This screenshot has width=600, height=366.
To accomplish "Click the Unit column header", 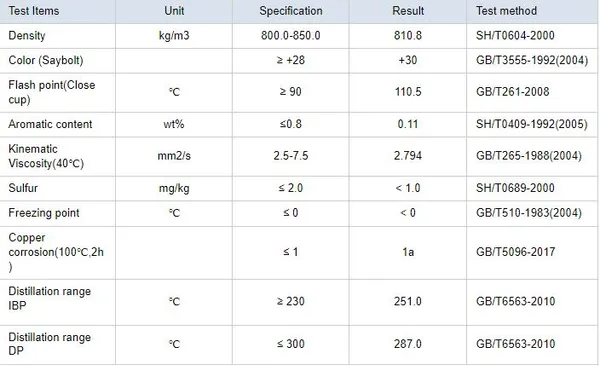I will (x=174, y=11).
